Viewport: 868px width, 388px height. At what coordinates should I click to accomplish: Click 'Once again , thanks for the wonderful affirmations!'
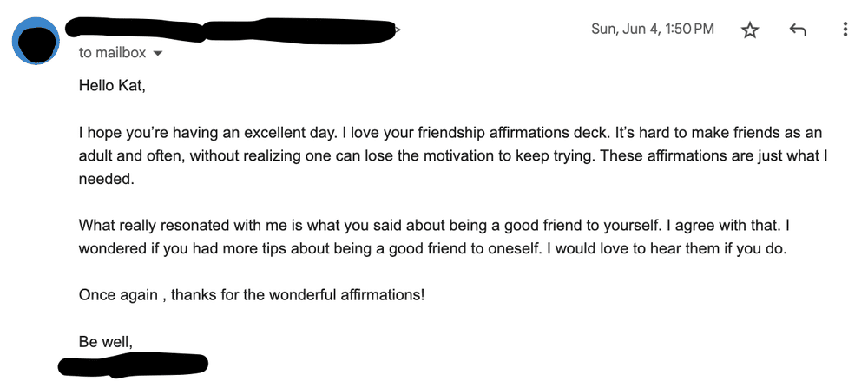point(252,295)
